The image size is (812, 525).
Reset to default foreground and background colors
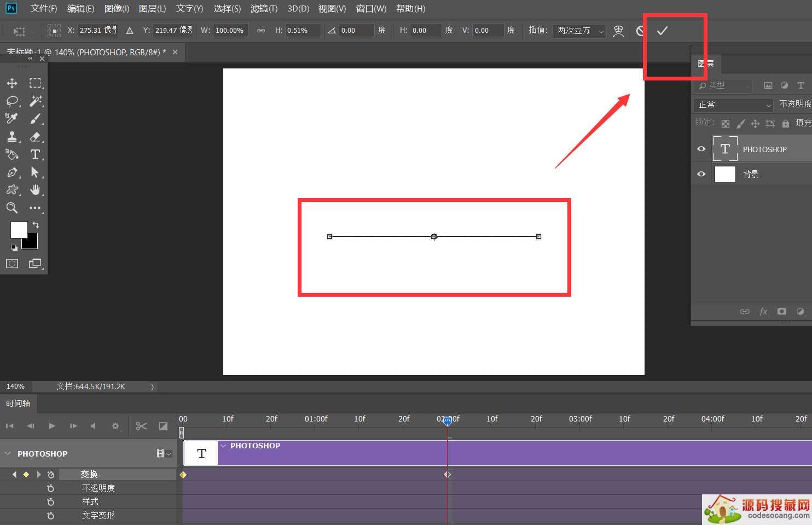coord(14,248)
